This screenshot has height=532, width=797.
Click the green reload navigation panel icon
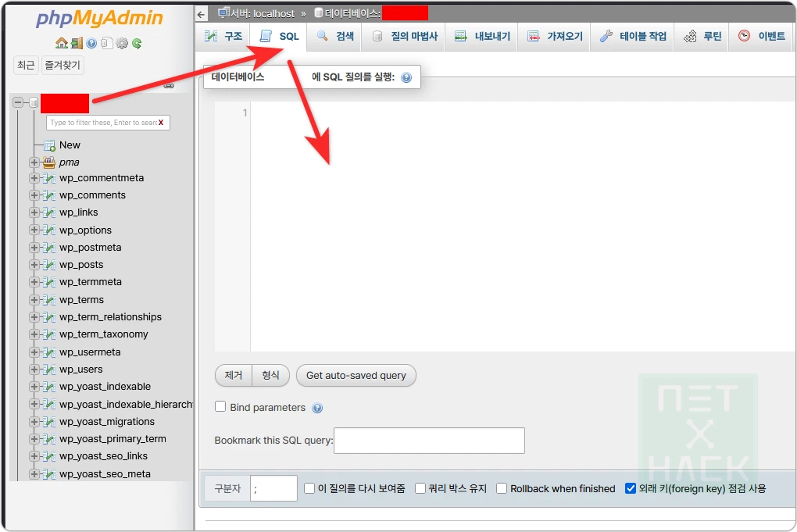137,44
